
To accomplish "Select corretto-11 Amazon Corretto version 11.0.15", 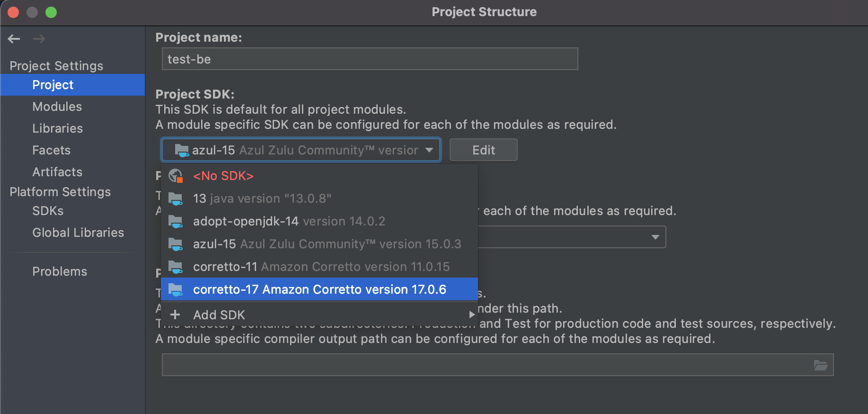I will coord(319,267).
